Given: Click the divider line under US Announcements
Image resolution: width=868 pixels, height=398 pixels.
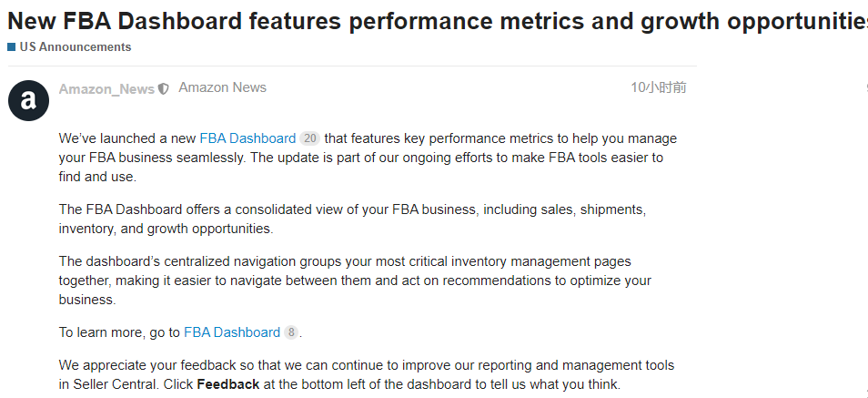Looking at the screenshot, I should pos(352,66).
